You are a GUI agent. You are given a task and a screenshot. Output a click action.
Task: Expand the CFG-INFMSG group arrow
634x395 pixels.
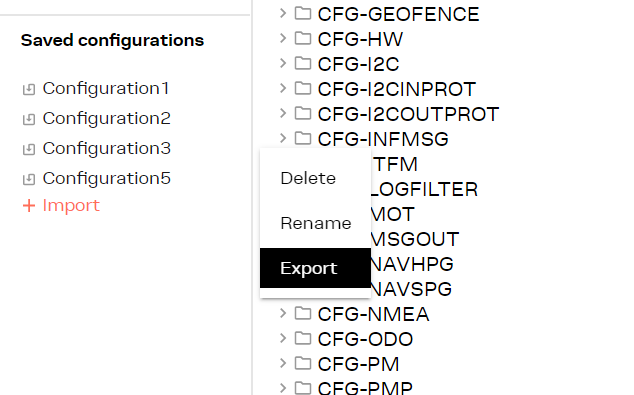(283, 138)
